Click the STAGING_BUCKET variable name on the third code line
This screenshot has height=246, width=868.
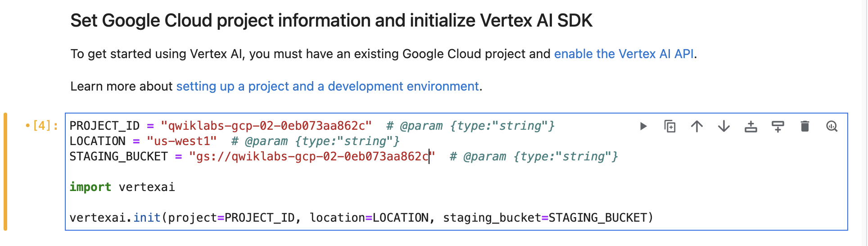pos(118,156)
